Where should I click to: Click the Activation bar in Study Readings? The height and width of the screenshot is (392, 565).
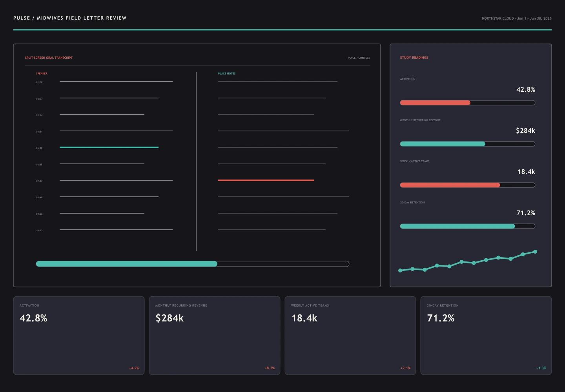pos(468,103)
